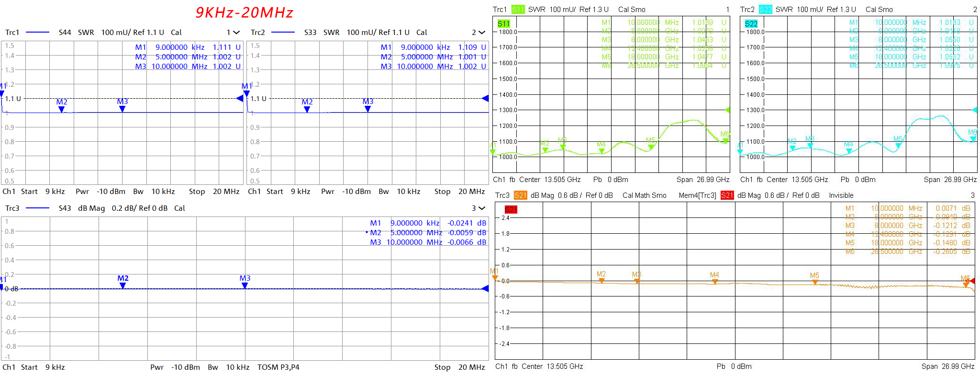Click the red reference triangle on S21 plot

[972, 281]
